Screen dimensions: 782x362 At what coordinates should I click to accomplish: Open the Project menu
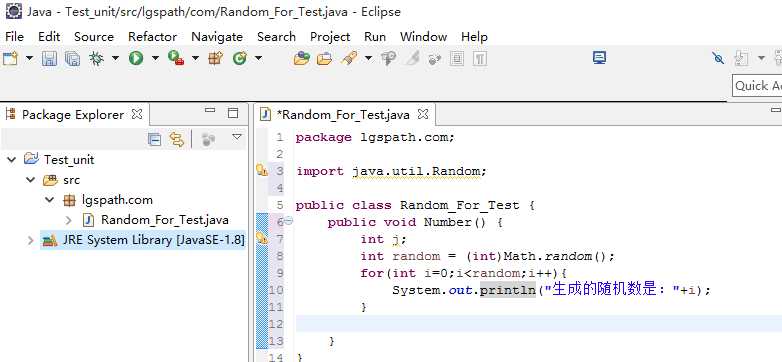tap(330, 36)
